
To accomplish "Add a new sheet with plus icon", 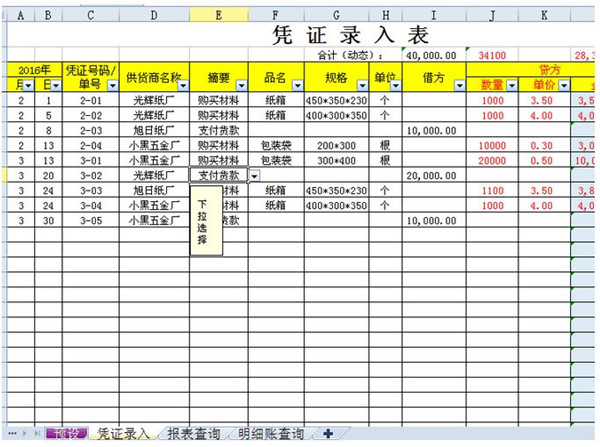I will [328, 434].
